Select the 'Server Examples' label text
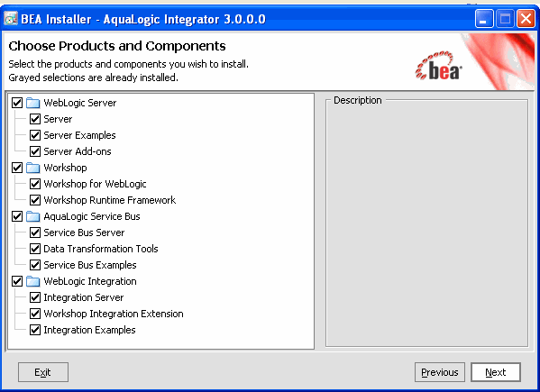Image resolution: width=540 pixels, height=392 pixels. [x=79, y=135]
